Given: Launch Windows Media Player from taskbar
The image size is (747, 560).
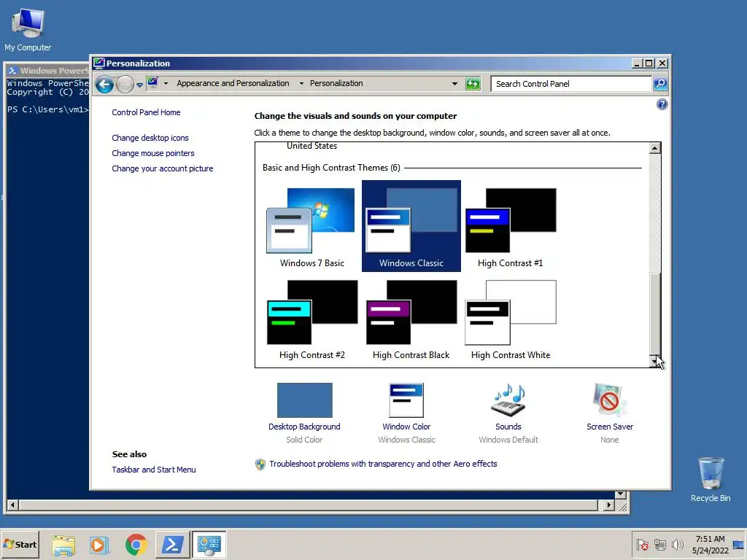Looking at the screenshot, I should pos(99,545).
